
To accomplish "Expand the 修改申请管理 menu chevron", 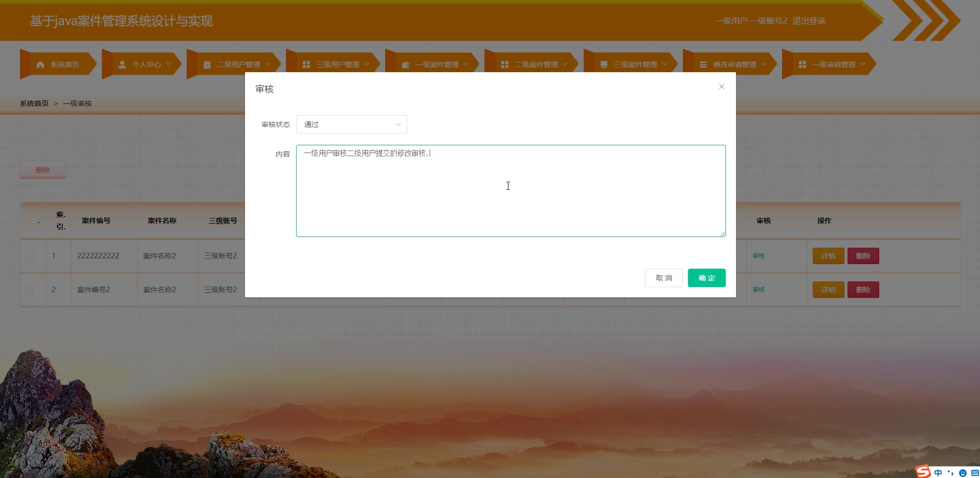I will point(764,64).
